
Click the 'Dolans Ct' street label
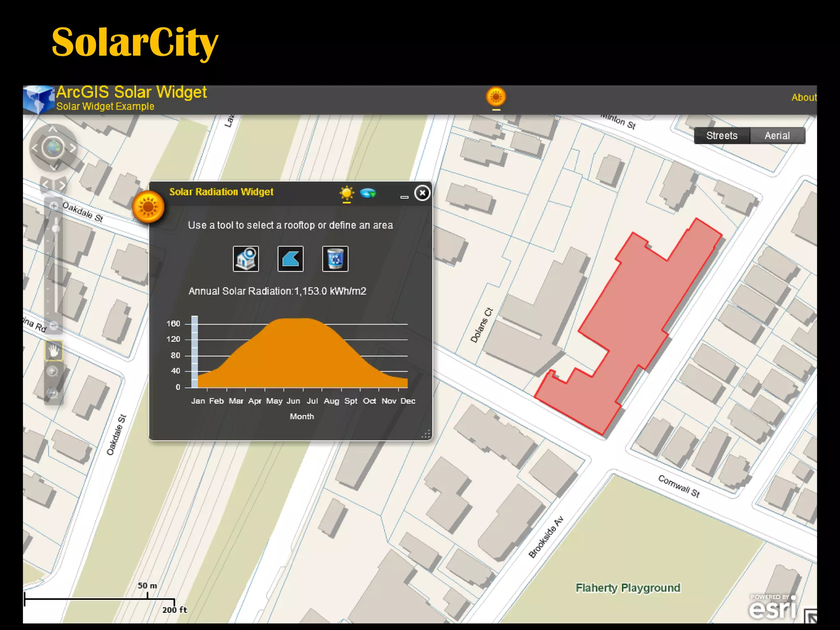tap(482, 325)
